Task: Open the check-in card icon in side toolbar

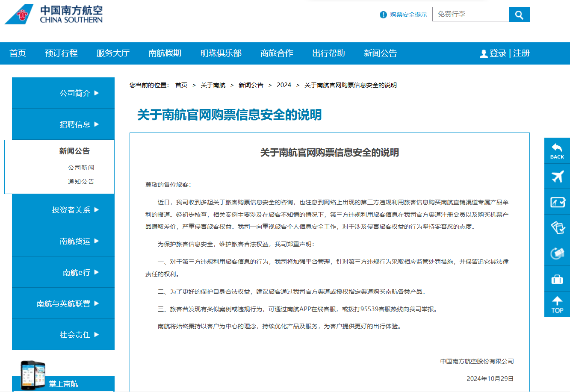Action: tap(557, 202)
